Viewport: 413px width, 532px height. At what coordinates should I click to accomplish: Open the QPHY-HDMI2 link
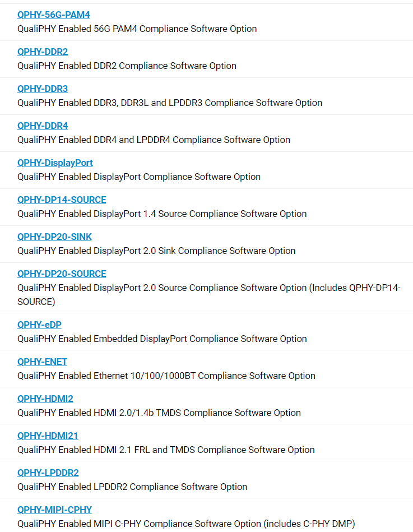click(45, 399)
